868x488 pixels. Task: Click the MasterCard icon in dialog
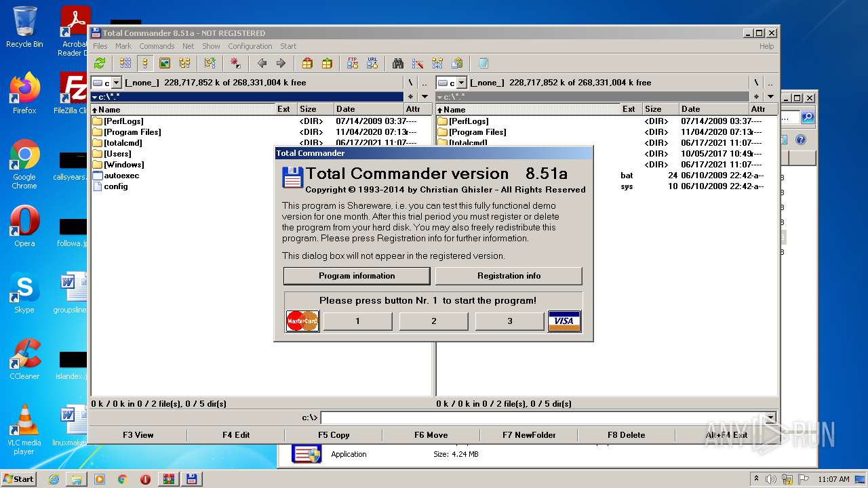click(302, 321)
